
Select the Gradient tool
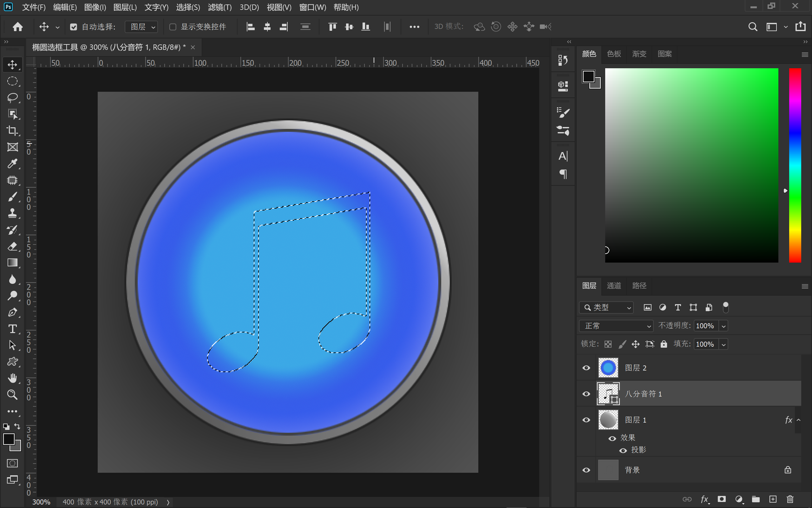(x=12, y=263)
